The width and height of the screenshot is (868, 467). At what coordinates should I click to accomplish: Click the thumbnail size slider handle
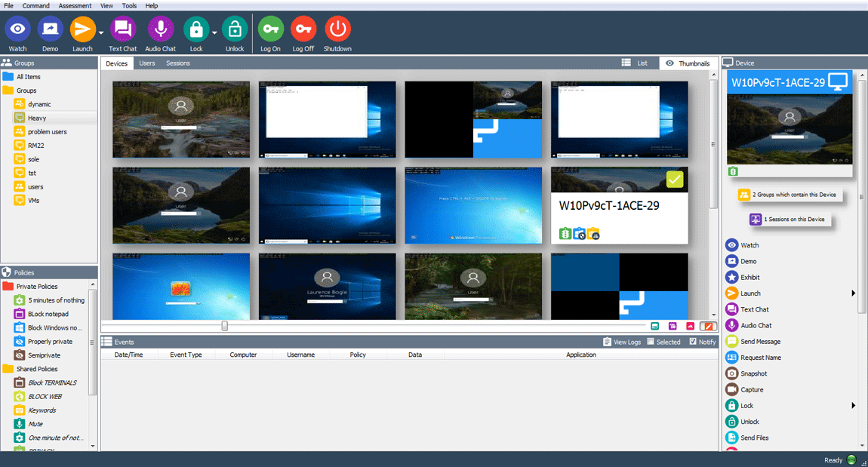tap(224, 326)
